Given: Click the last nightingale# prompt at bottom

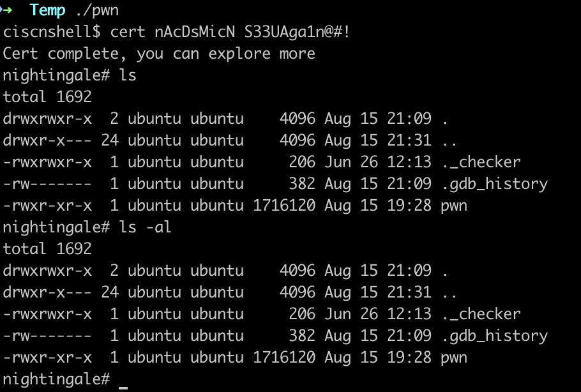Looking at the screenshot, I should (x=56, y=379).
